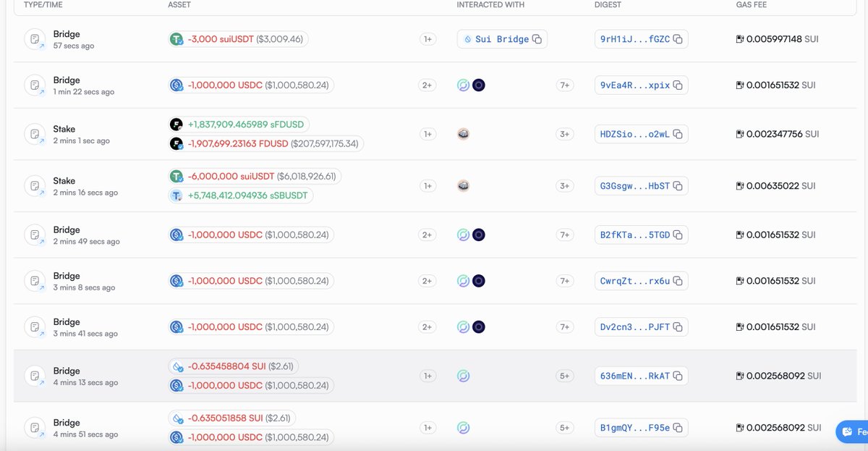
Task: Copy digest G3Gsgw...HbST
Action: pyautogui.click(x=678, y=186)
